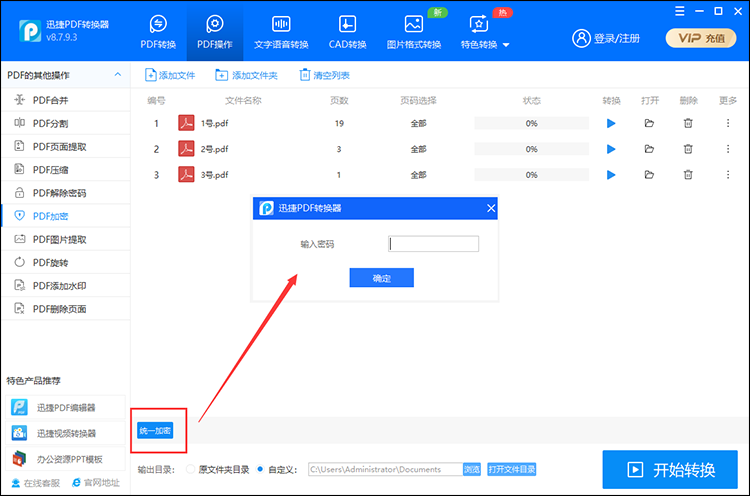Click 添加文件夹 toolbar button
750x496 pixels.
click(246, 75)
